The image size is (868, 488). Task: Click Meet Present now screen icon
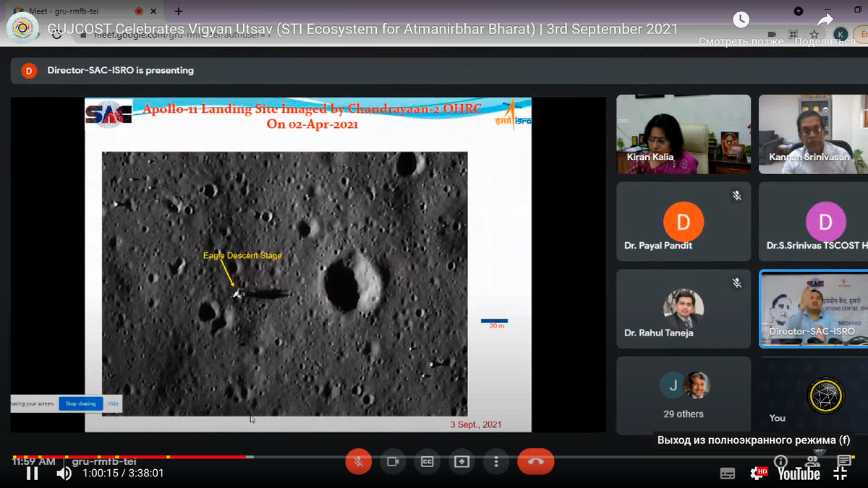click(x=461, y=461)
